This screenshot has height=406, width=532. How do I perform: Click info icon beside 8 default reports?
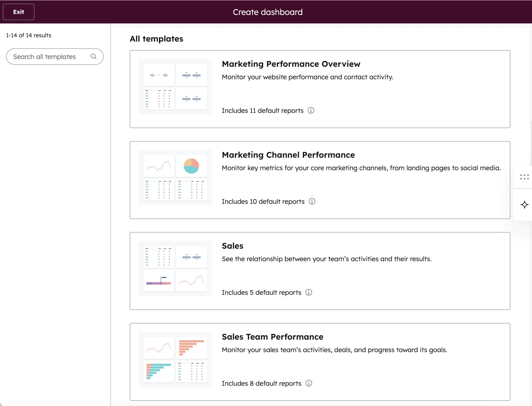tap(309, 383)
